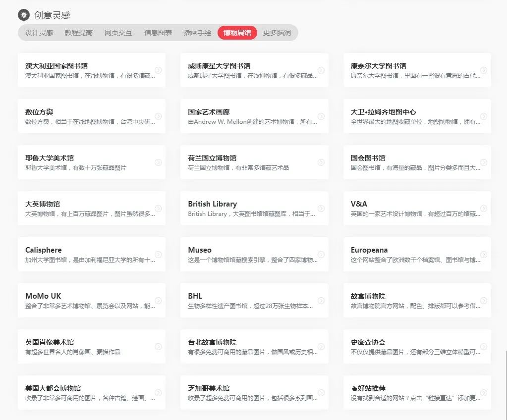Click arrow icon on 国家艺术画廊 card

321,116
